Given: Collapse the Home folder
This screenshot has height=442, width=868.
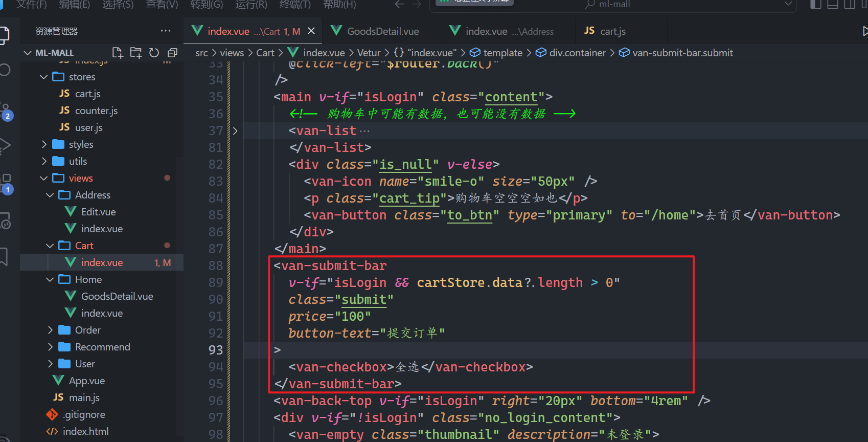Looking at the screenshot, I should 50,279.
